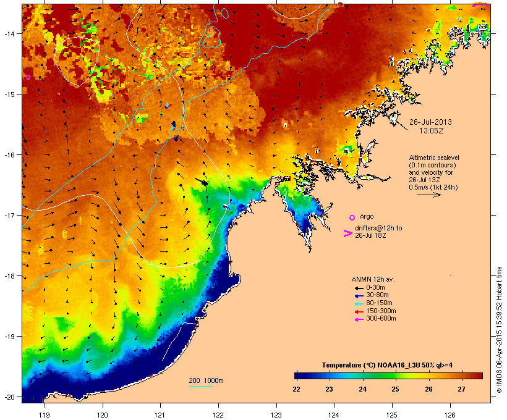507x420 pixels.
Task: Click the magenta drifter chevron legend symbol
Action: [347, 233]
